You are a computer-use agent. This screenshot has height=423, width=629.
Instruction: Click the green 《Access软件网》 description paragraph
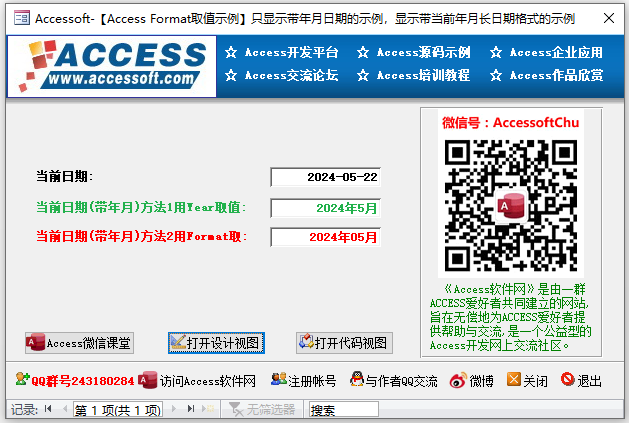tap(511, 317)
